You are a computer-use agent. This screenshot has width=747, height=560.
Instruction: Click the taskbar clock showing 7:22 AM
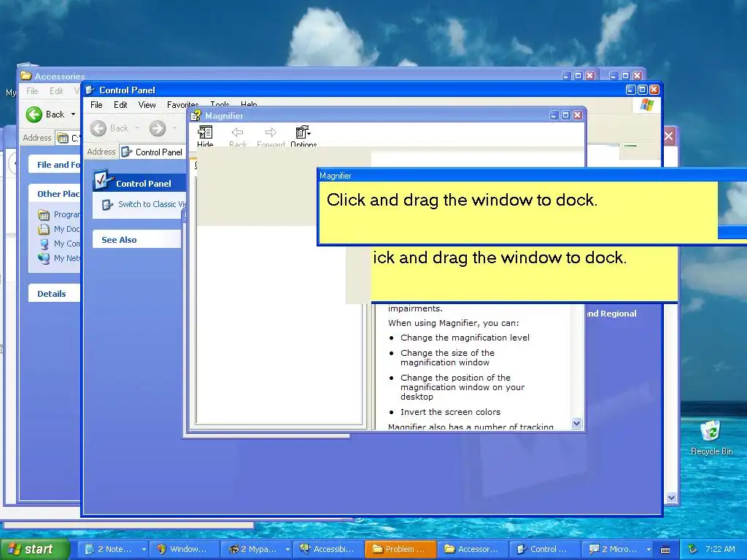click(720, 549)
